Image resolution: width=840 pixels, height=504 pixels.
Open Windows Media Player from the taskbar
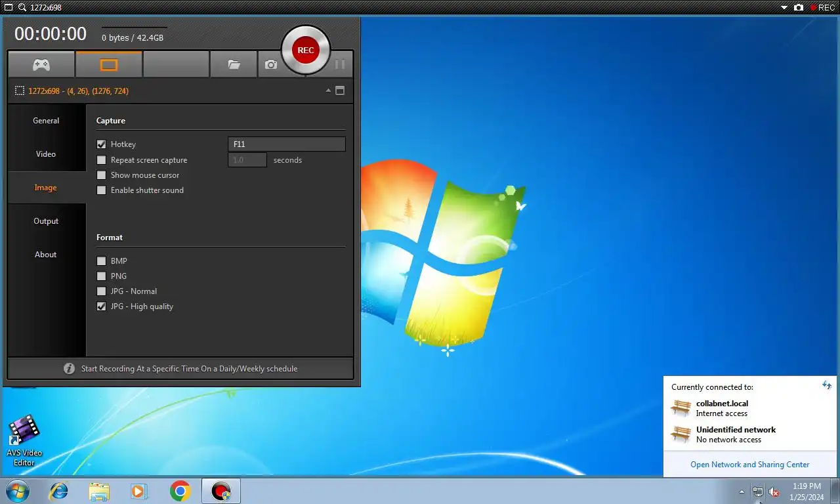(139, 491)
